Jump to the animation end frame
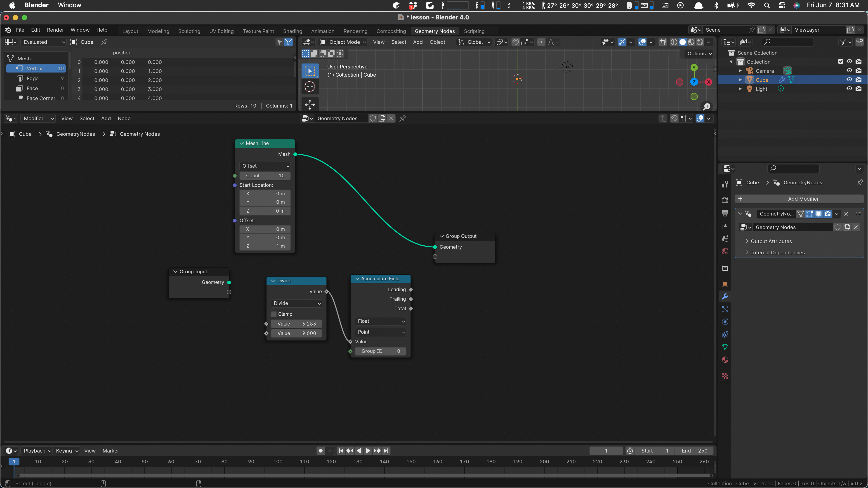Image resolution: width=868 pixels, height=488 pixels. click(386, 451)
